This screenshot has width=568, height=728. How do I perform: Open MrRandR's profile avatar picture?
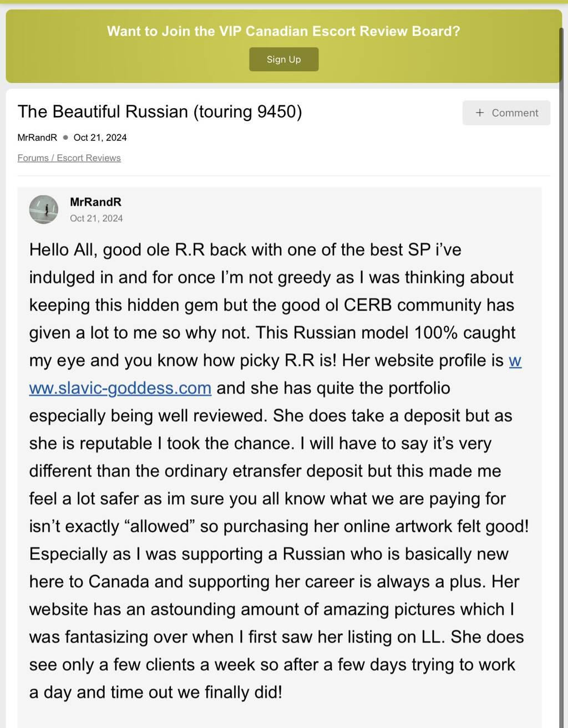point(44,210)
